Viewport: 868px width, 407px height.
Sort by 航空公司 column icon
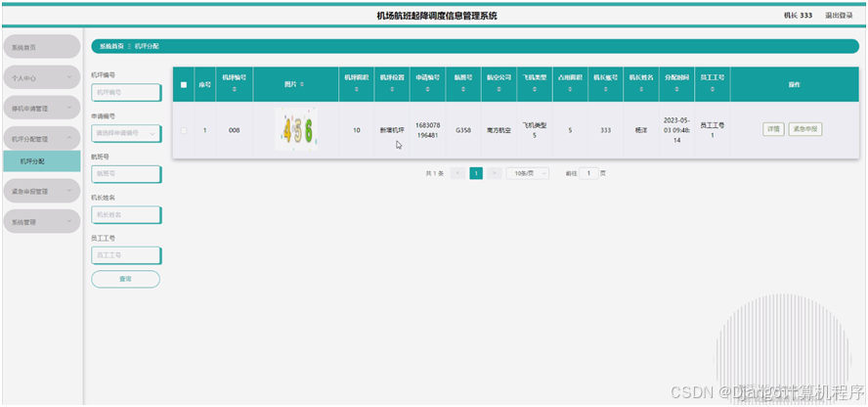(499, 89)
